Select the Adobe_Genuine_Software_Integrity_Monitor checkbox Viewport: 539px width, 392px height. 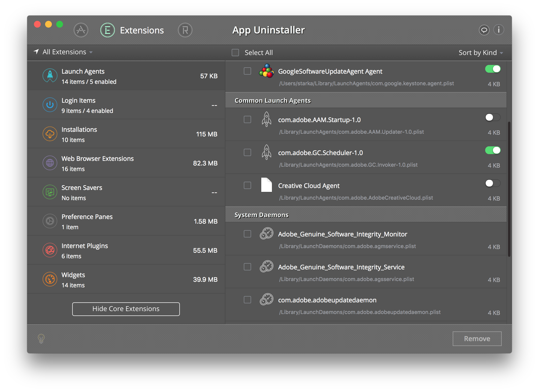click(248, 234)
